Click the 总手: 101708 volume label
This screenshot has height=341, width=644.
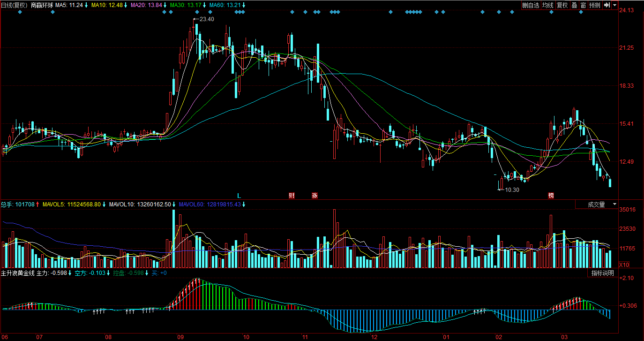(x=18, y=205)
